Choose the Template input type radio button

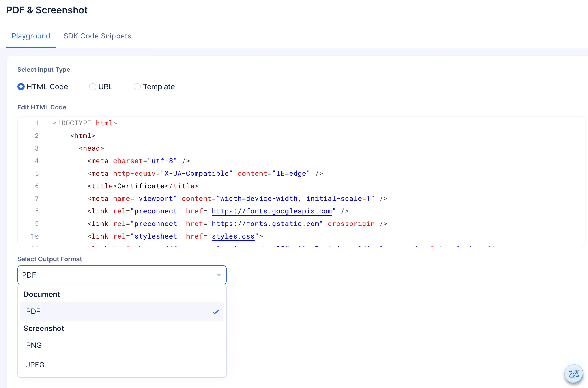point(137,87)
